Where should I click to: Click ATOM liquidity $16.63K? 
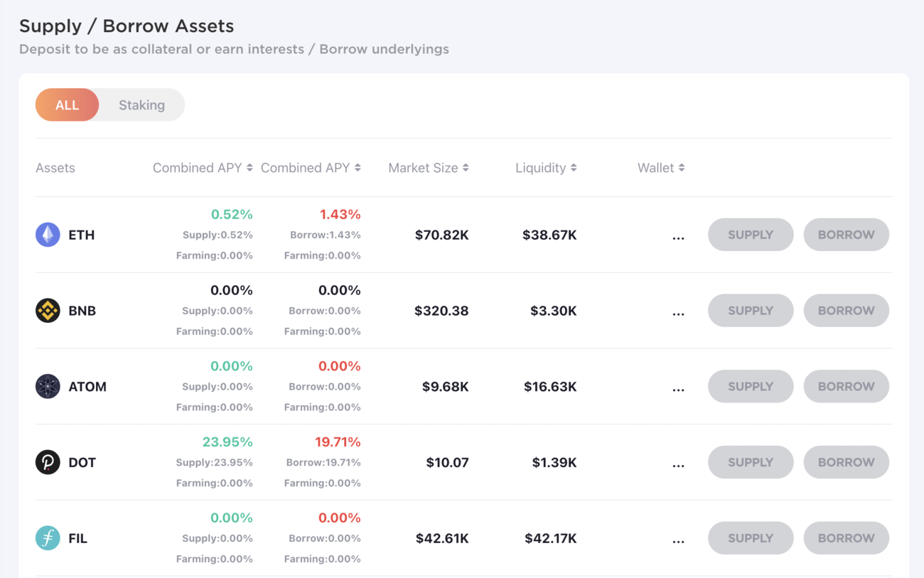tap(550, 387)
